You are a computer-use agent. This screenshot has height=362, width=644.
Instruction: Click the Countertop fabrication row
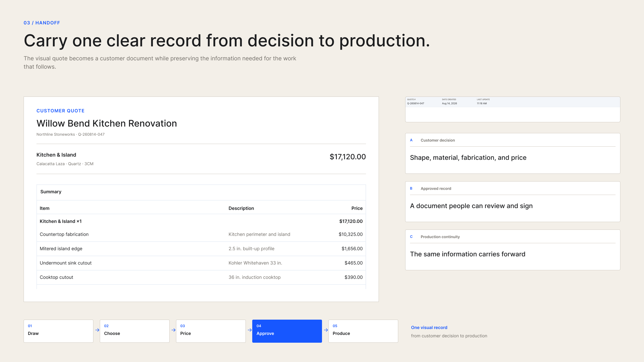(201, 234)
